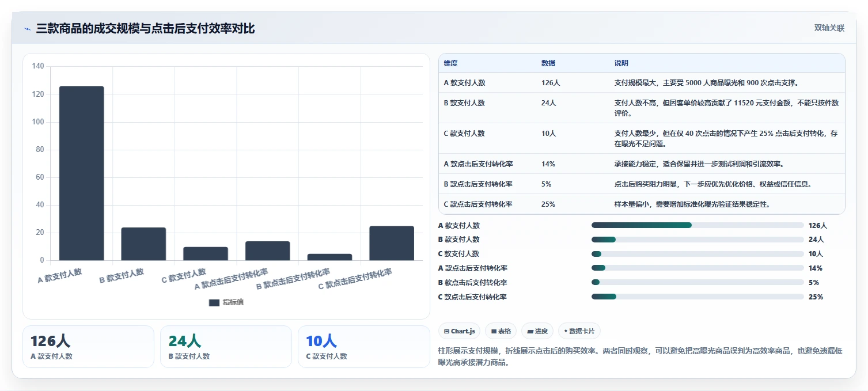Click the 14% progress bar
The height and width of the screenshot is (391, 868).
tap(698, 268)
